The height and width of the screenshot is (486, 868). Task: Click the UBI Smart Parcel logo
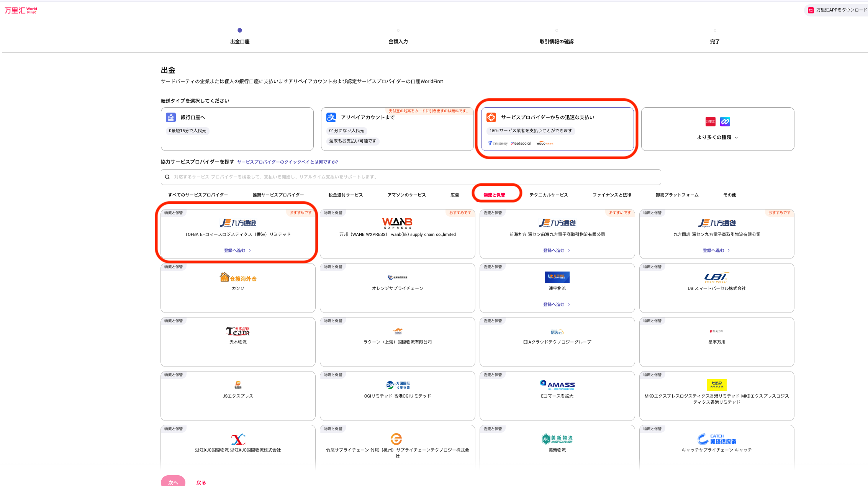[x=716, y=277]
